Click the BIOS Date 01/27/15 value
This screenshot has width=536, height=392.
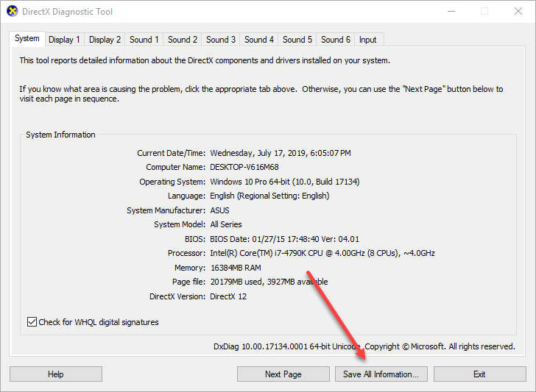pos(284,239)
